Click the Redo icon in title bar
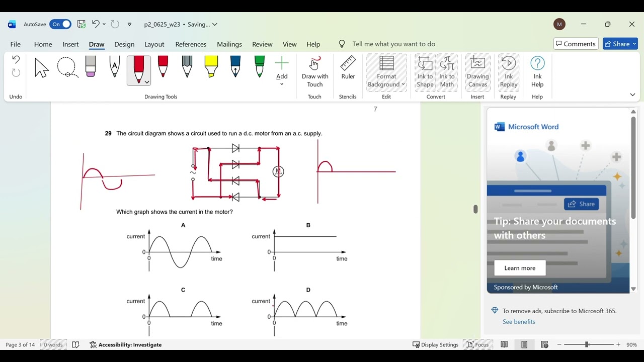The image size is (644, 362). click(x=115, y=24)
